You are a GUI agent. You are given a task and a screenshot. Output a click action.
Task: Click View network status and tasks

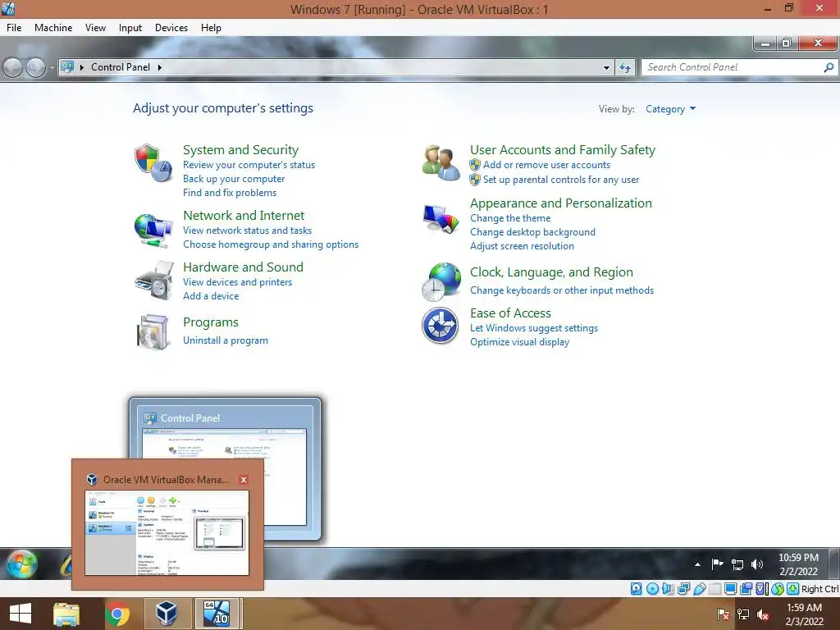pyautogui.click(x=248, y=231)
